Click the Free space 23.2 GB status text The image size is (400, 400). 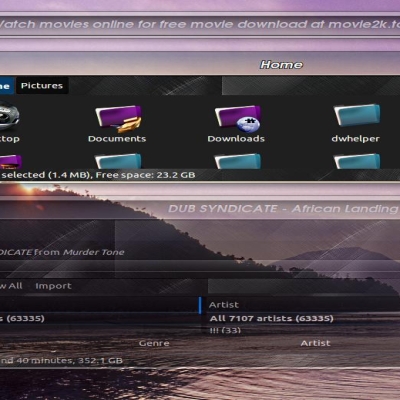click(145, 175)
